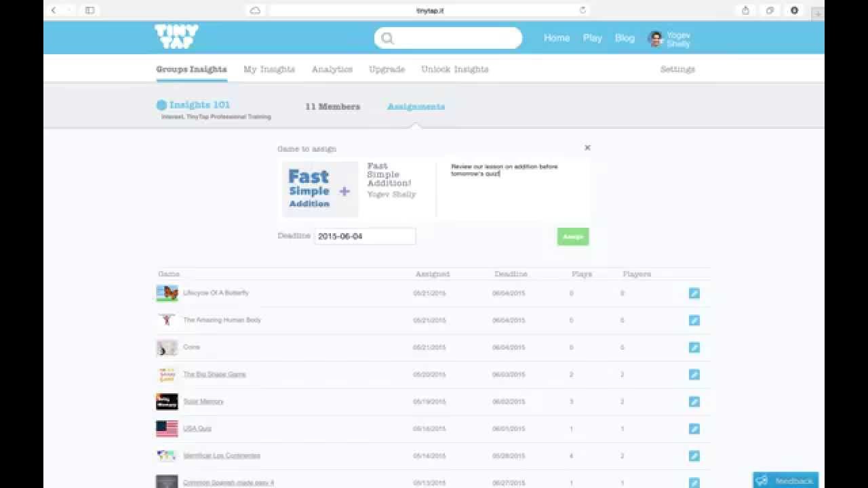Open Common Spanish made easy 4 link
The image size is (868, 488).
point(229,483)
